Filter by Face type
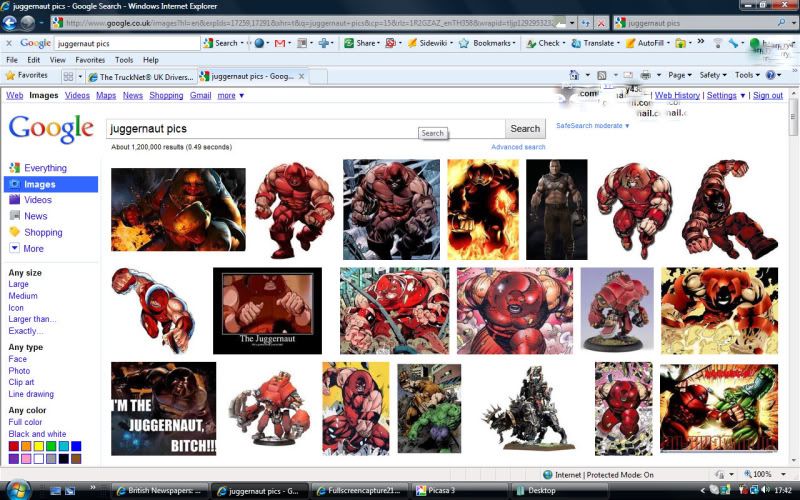Image resolution: width=800 pixels, height=500 pixels. [17, 359]
